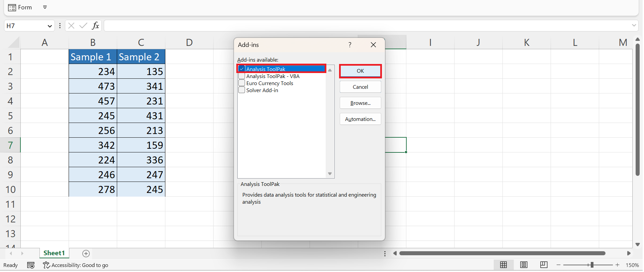Open the Name Box dropdown arrow
The height and width of the screenshot is (272, 644).
tap(50, 26)
